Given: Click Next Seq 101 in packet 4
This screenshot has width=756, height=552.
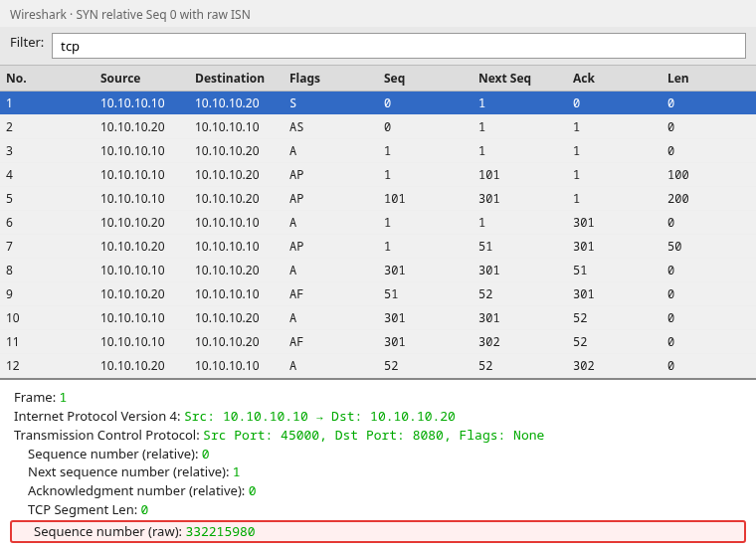Looking at the screenshot, I should (x=488, y=174).
